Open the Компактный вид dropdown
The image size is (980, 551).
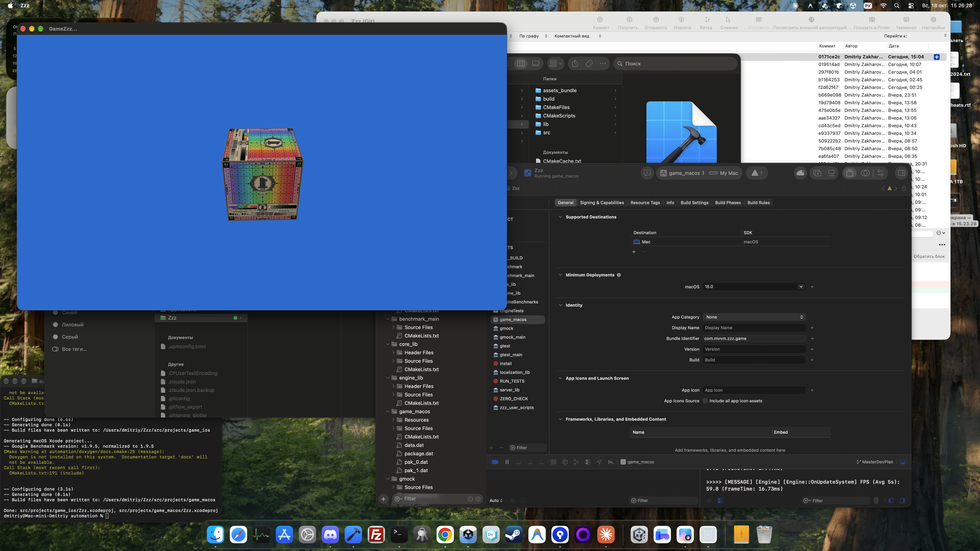(577, 36)
